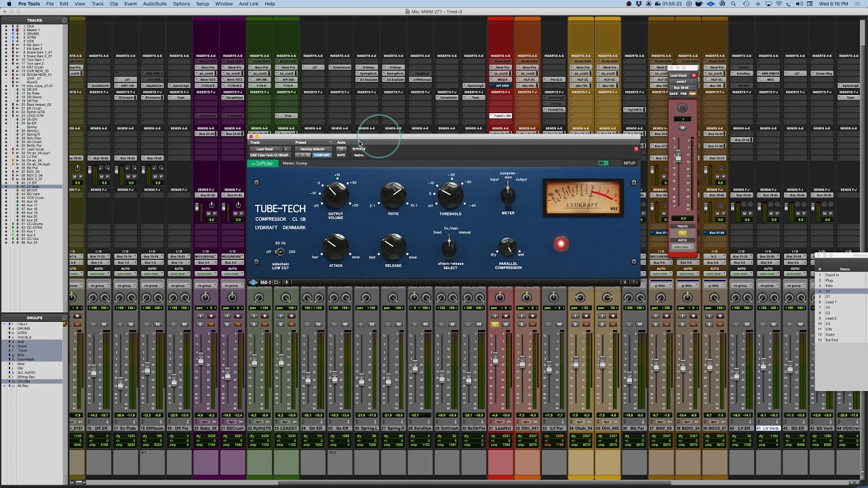This screenshot has width=868, height=488.
Task: Click the PRE button in send window
Action: (x=683, y=94)
